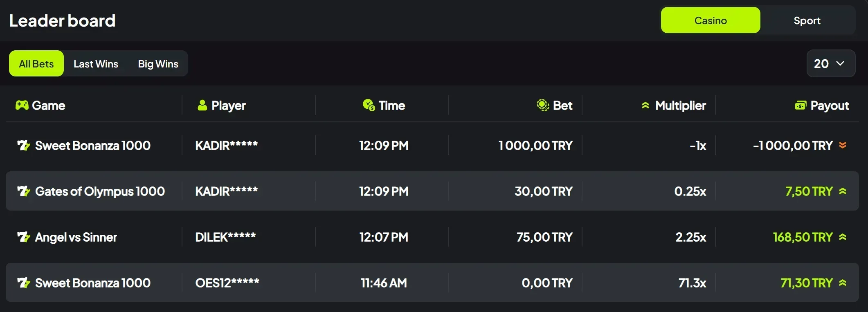Click the gamepad icon in the Game column header
This screenshot has width=868, height=312.
[22, 105]
